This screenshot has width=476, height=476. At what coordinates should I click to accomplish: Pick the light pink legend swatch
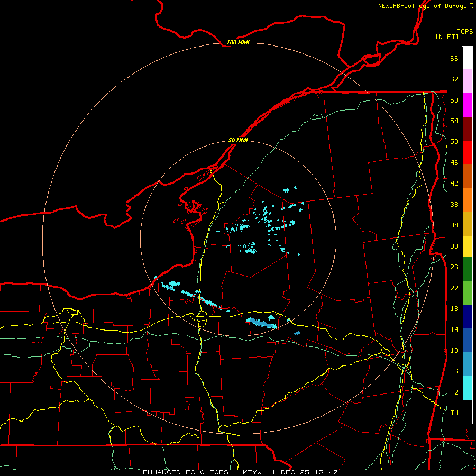click(x=467, y=81)
